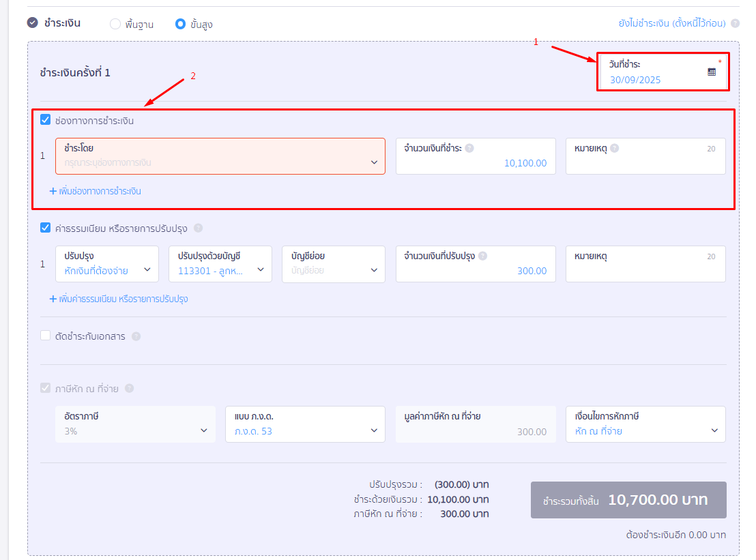Click help icon beside ค่าธรรมเนียม หรือรายการปรับปรุง
This screenshot has height=560, width=756.
point(198,229)
